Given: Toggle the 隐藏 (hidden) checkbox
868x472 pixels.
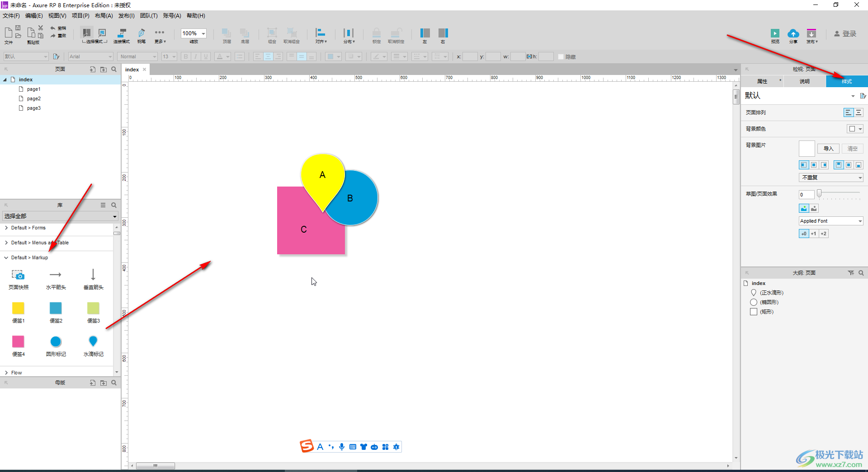Looking at the screenshot, I should point(561,57).
